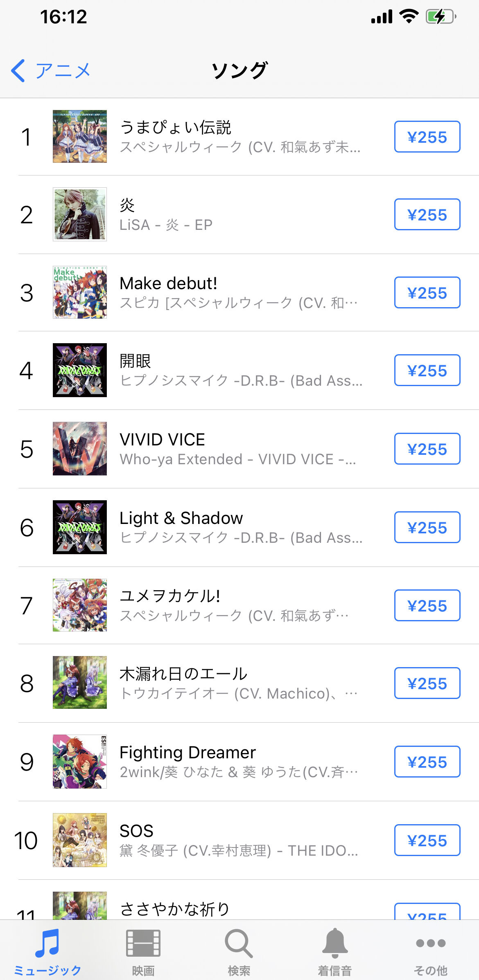The width and height of the screenshot is (479, 980).
Task: Buy うまぴょい伝説 for ¥255
Action: point(427,137)
